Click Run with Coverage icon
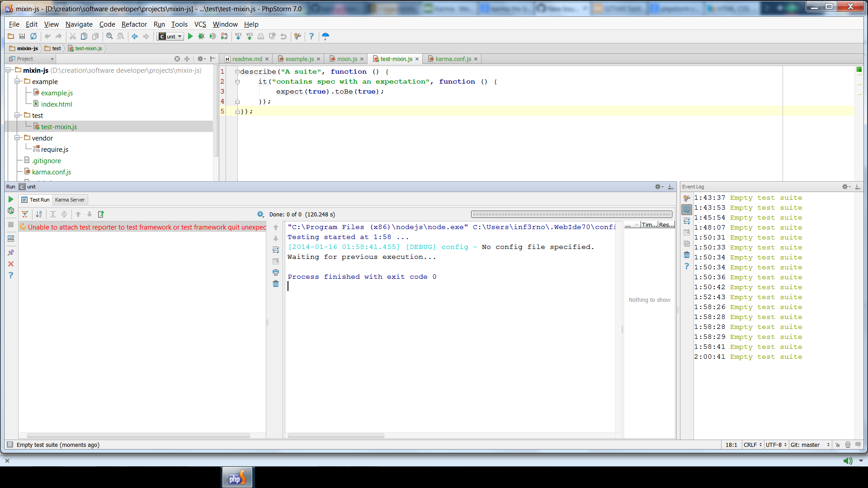This screenshot has width=868, height=488. tap(213, 36)
